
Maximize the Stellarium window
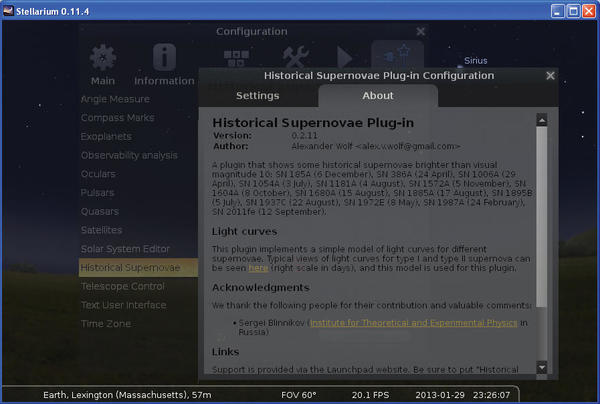pyautogui.click(x=573, y=11)
